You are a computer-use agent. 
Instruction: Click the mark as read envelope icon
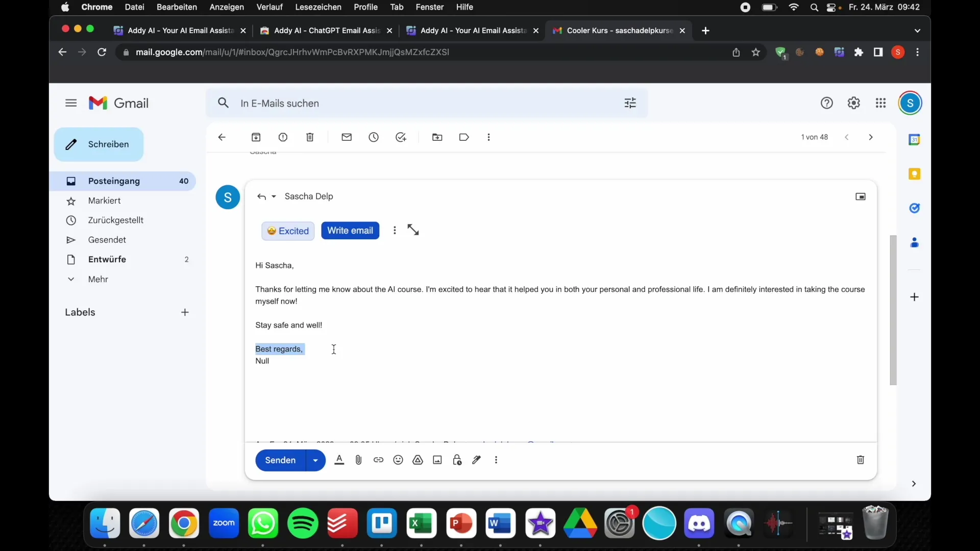(x=347, y=137)
